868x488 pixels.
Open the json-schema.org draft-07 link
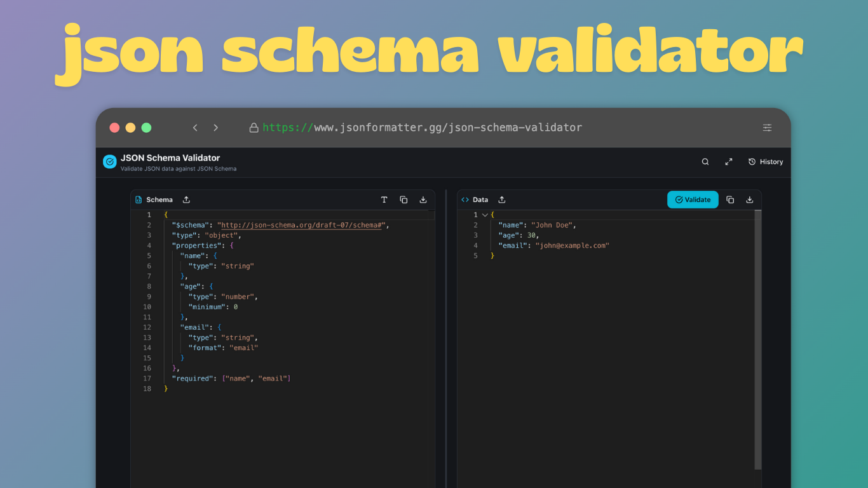tap(302, 225)
